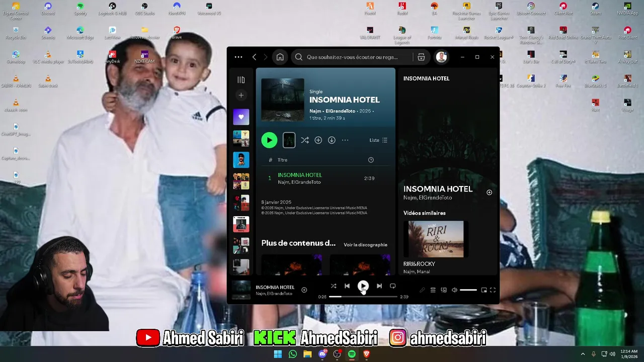Create a new playlist with plus icon
The width and height of the screenshot is (644, 362).
coord(241,95)
